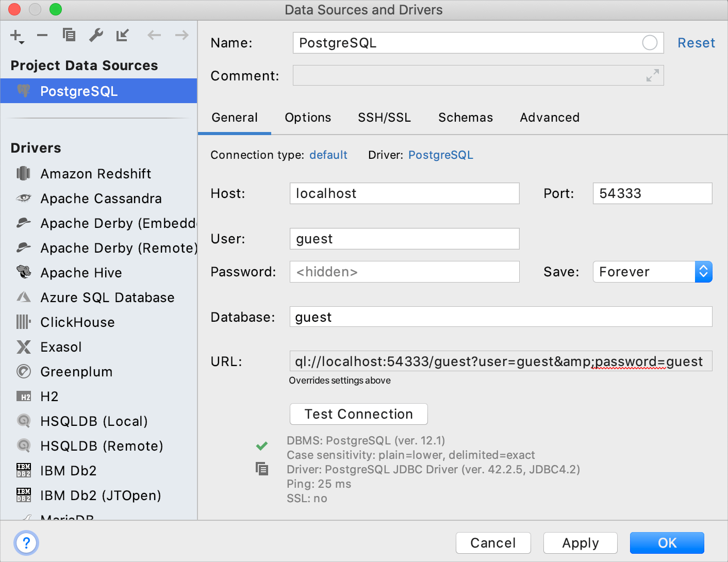728x562 pixels.
Task: Click the "SSL: no" result line
Action: pyautogui.click(x=307, y=499)
